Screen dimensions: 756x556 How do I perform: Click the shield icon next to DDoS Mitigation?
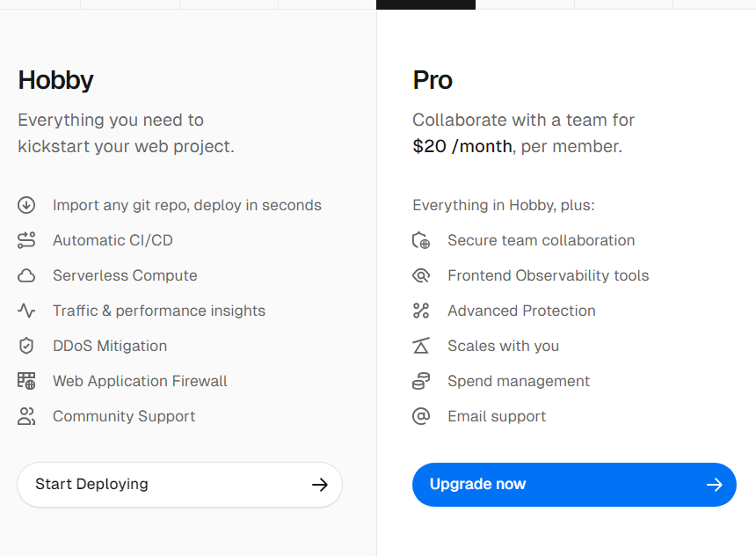[26, 346]
